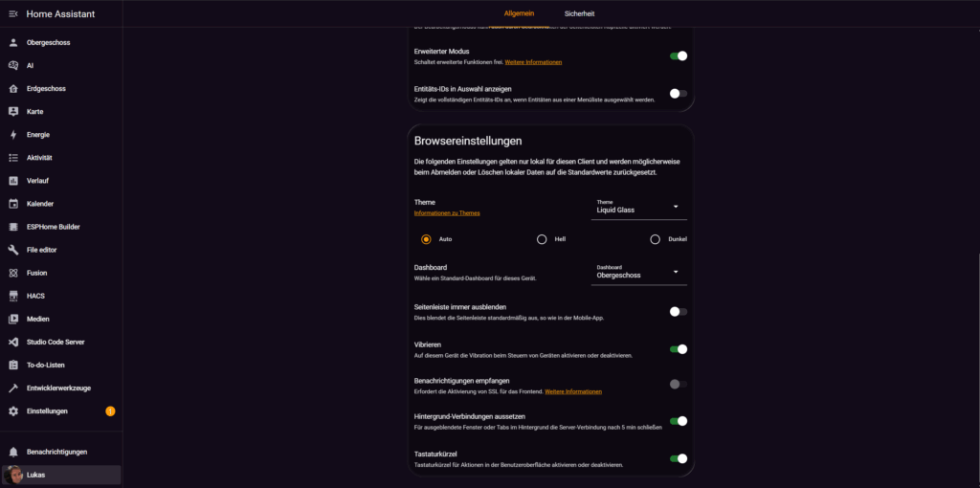Collapse the sidebar with the menu icon
The image size is (980, 488).
13,13
